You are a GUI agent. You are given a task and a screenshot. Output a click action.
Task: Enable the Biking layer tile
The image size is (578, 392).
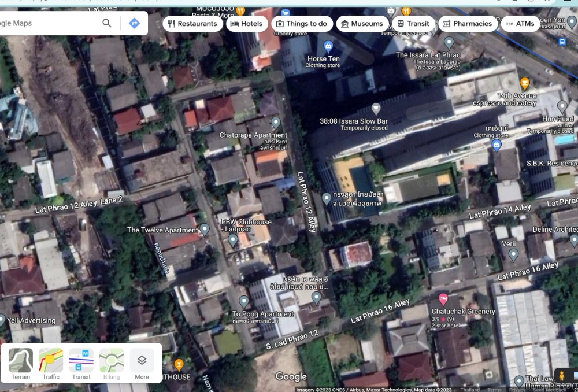click(112, 364)
